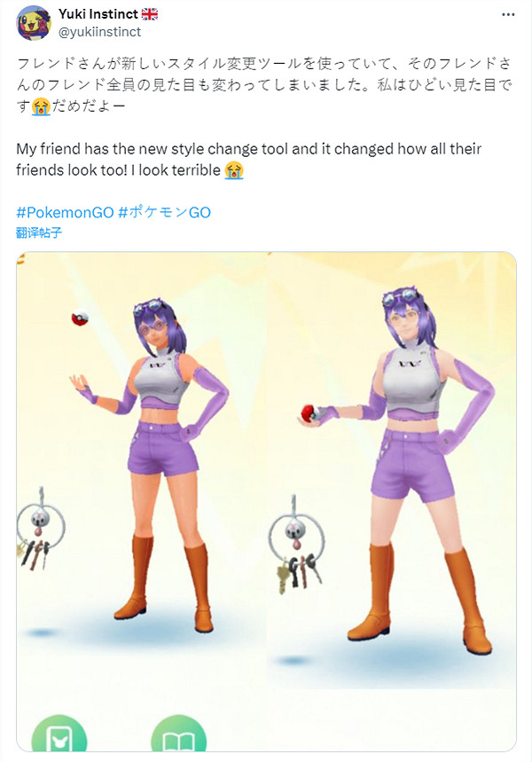Click the Japanese tweet text paragraph
The image size is (532, 762).
(x=265, y=84)
